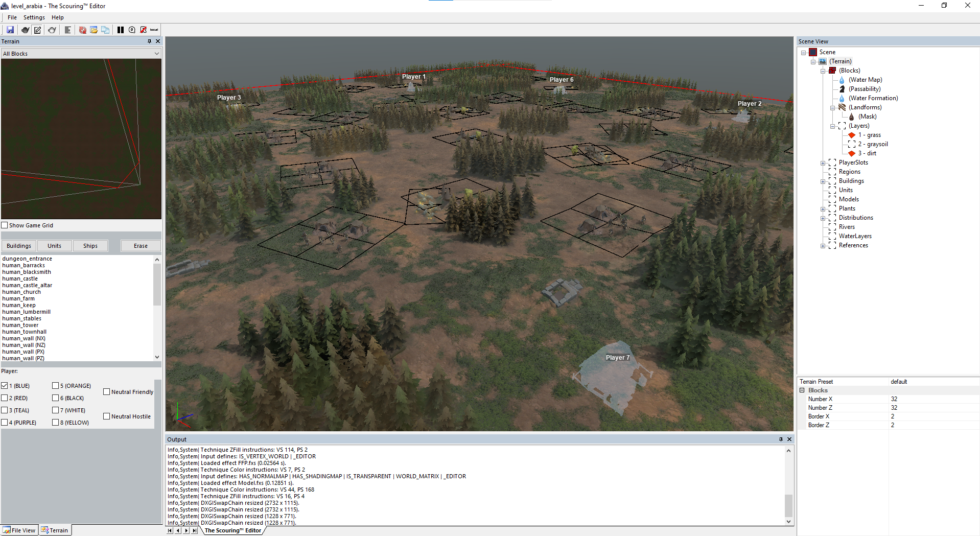This screenshot has width=980, height=536.
Task: Select the Landforms texture icon
Action: pyautogui.click(x=842, y=107)
